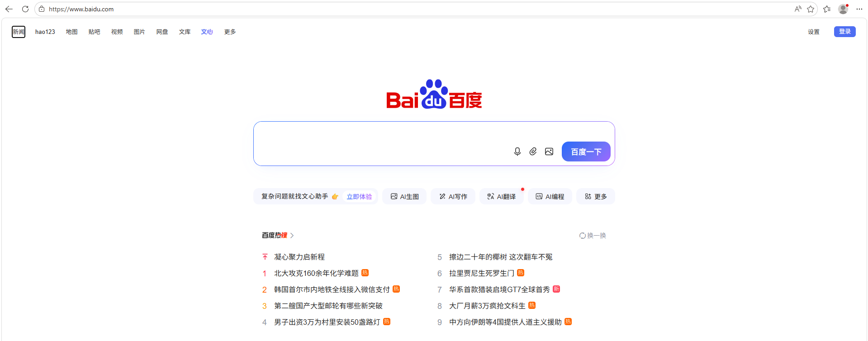Open AI写作 tool
The width and height of the screenshot is (868, 341).
[453, 196]
